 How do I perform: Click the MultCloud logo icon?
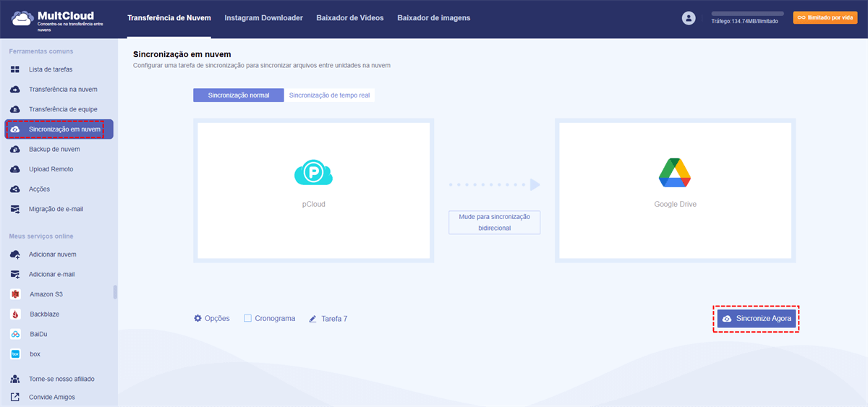(x=22, y=18)
